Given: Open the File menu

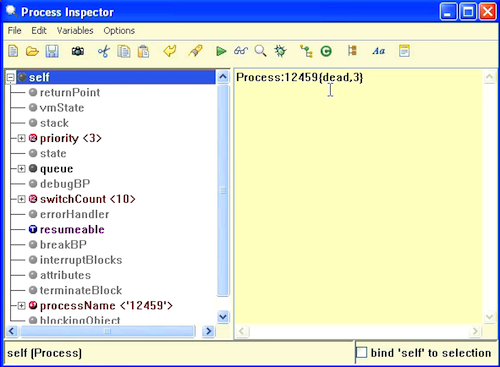Looking at the screenshot, I should (x=14, y=31).
